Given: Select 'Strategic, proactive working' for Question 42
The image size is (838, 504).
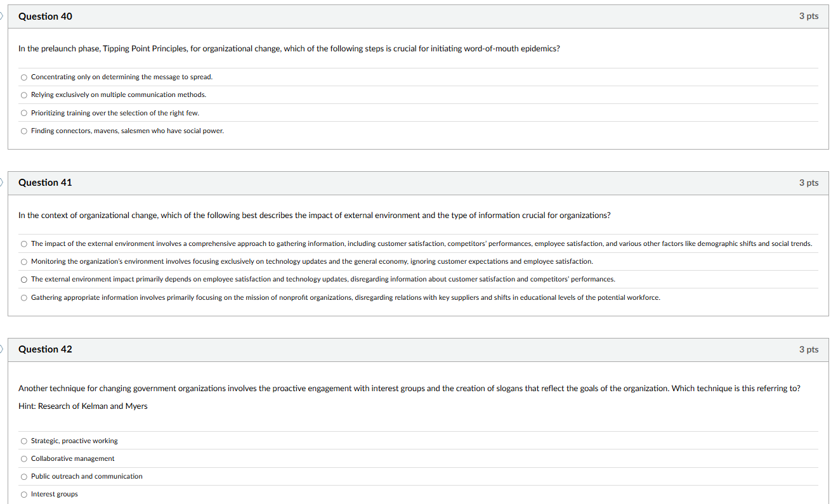Looking at the screenshot, I should click(23, 441).
